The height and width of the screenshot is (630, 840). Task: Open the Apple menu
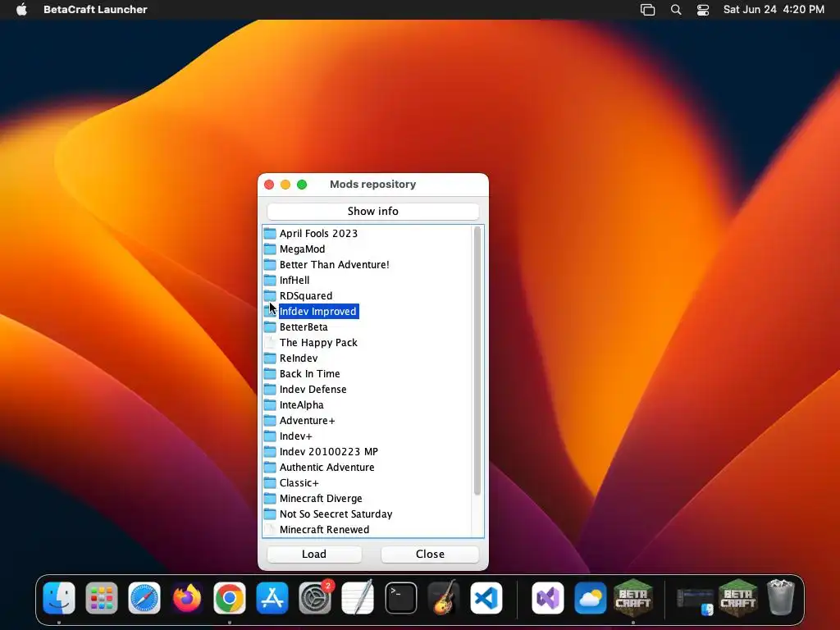click(x=21, y=10)
